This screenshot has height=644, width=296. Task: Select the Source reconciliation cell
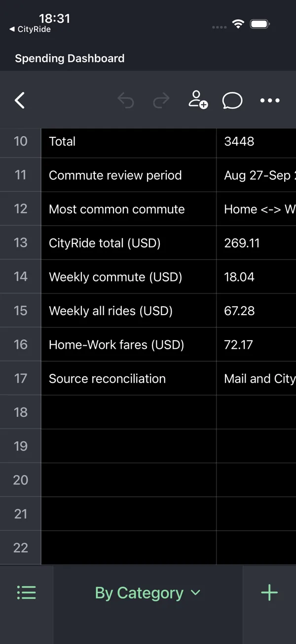[129, 378]
